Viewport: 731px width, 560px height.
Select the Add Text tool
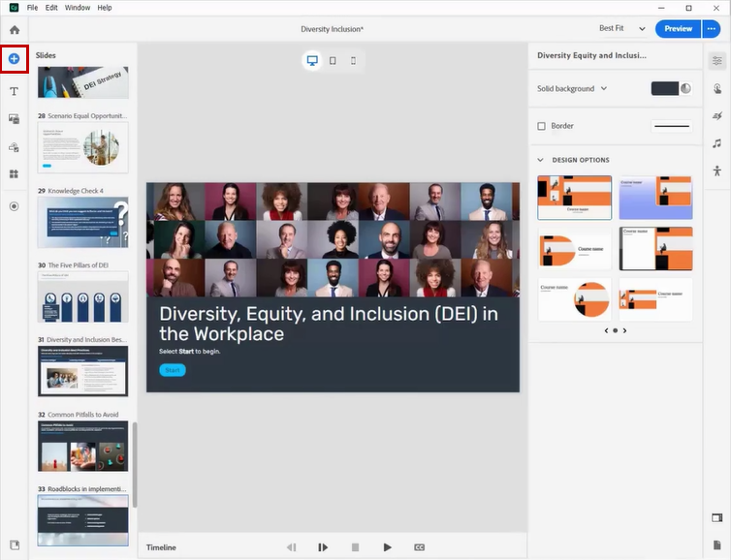point(14,91)
